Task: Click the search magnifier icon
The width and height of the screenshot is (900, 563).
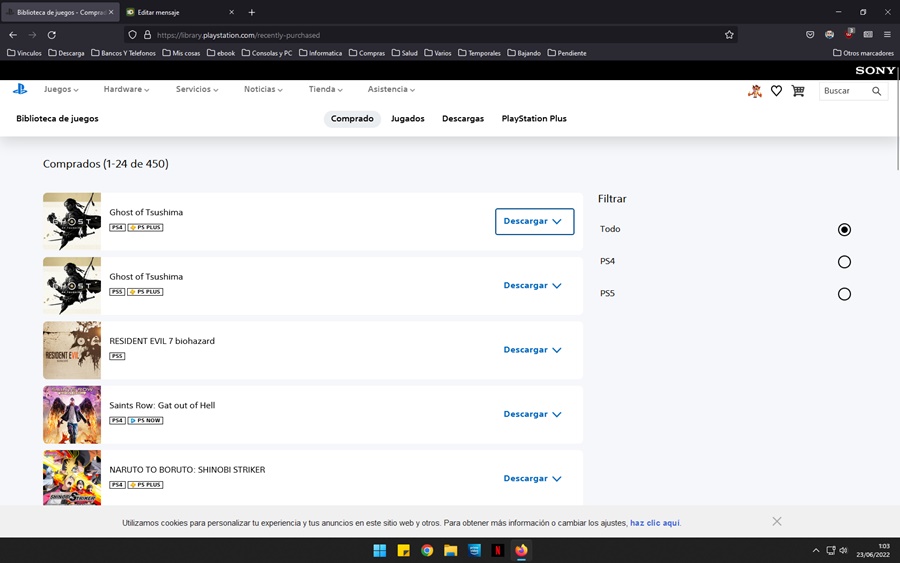Action: point(876,91)
